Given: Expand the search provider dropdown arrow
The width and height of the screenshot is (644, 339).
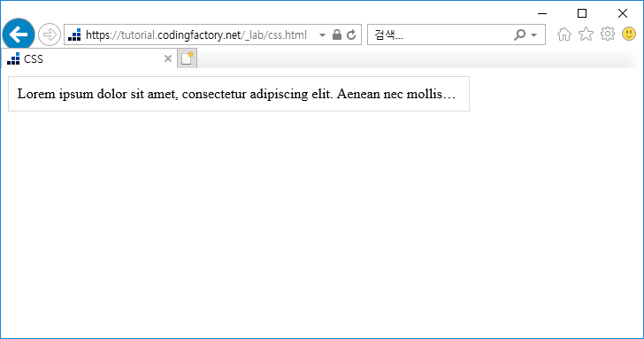Looking at the screenshot, I should pos(534,35).
